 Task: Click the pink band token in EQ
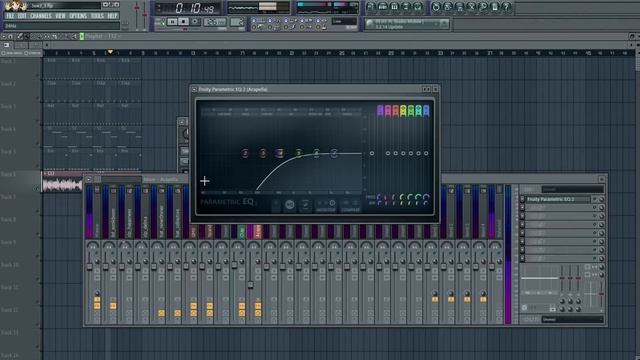pyautogui.click(x=388, y=110)
